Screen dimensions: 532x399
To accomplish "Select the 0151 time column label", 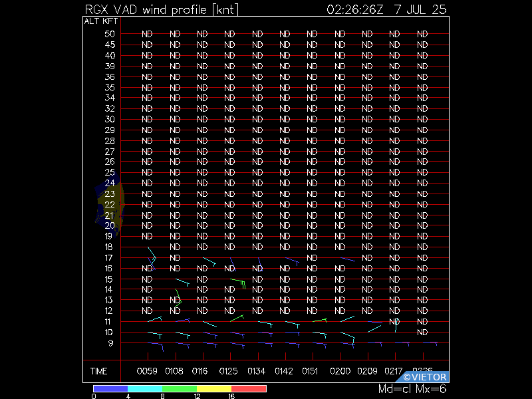I will point(310,371).
